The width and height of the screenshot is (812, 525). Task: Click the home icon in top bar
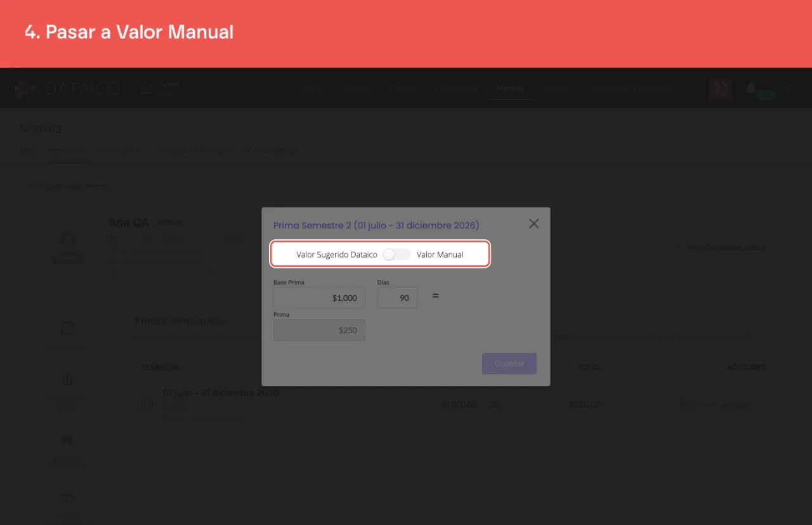click(147, 89)
